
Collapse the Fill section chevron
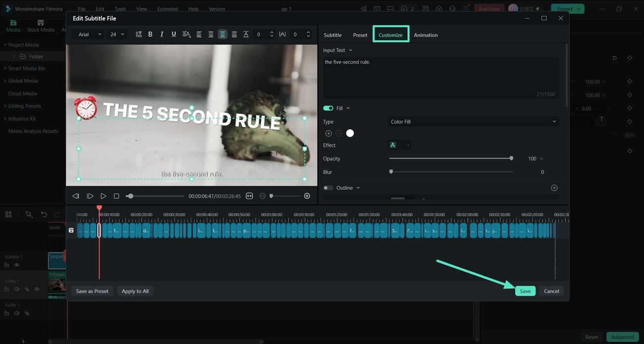pos(348,108)
